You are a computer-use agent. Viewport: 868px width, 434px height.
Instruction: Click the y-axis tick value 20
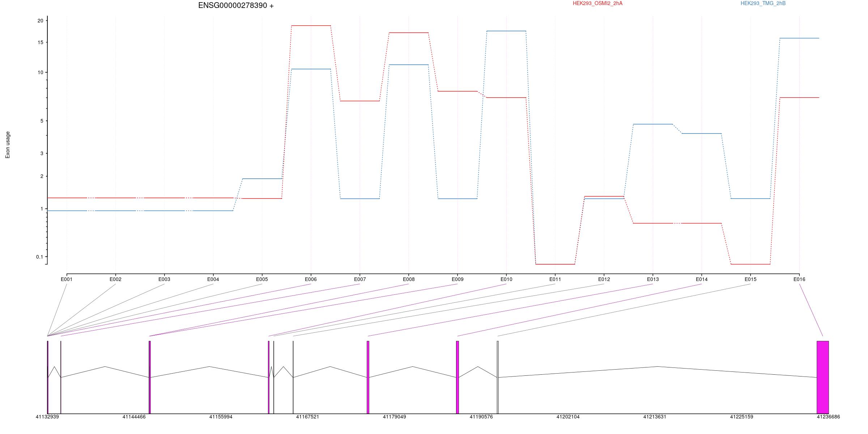click(x=40, y=21)
